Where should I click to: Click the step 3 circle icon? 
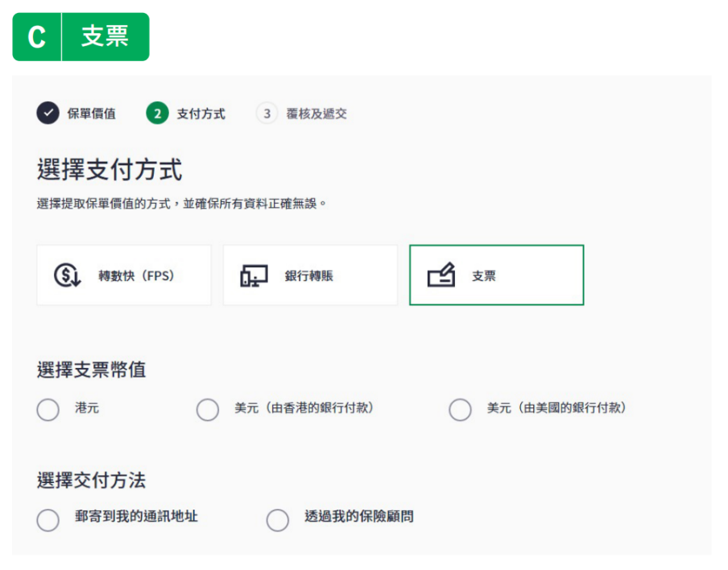click(x=267, y=114)
